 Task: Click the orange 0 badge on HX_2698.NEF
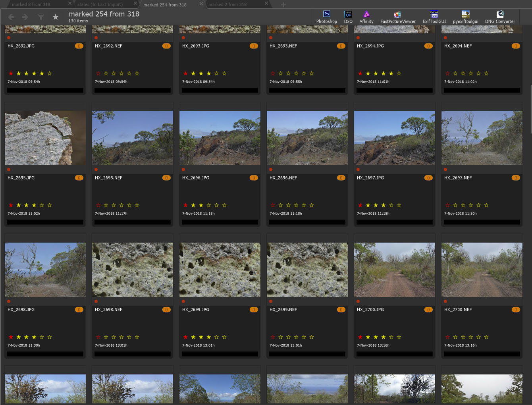pos(166,310)
